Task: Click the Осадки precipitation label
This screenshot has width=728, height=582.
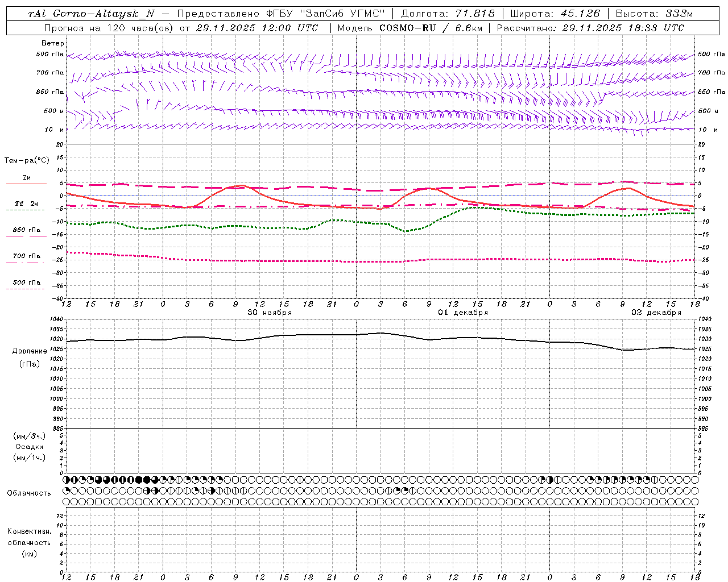Action: (30, 447)
